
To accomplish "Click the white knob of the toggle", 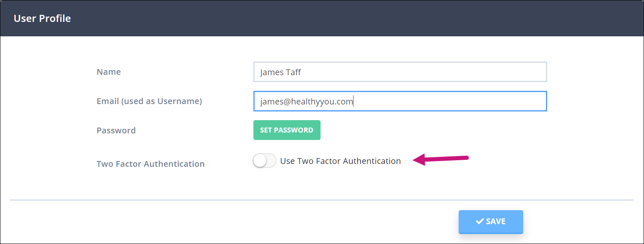I will [260, 161].
